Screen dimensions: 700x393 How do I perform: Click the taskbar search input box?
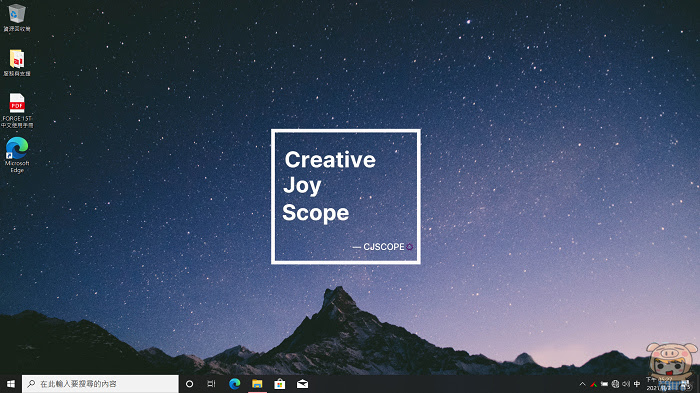click(100, 384)
